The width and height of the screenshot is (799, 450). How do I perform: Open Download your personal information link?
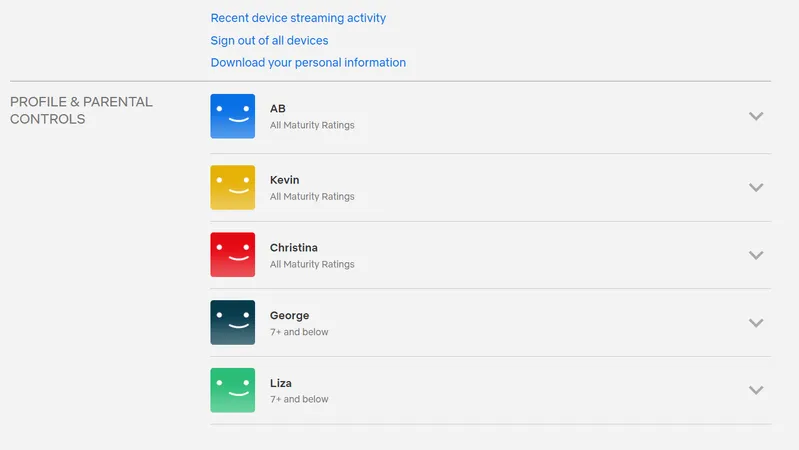(308, 63)
